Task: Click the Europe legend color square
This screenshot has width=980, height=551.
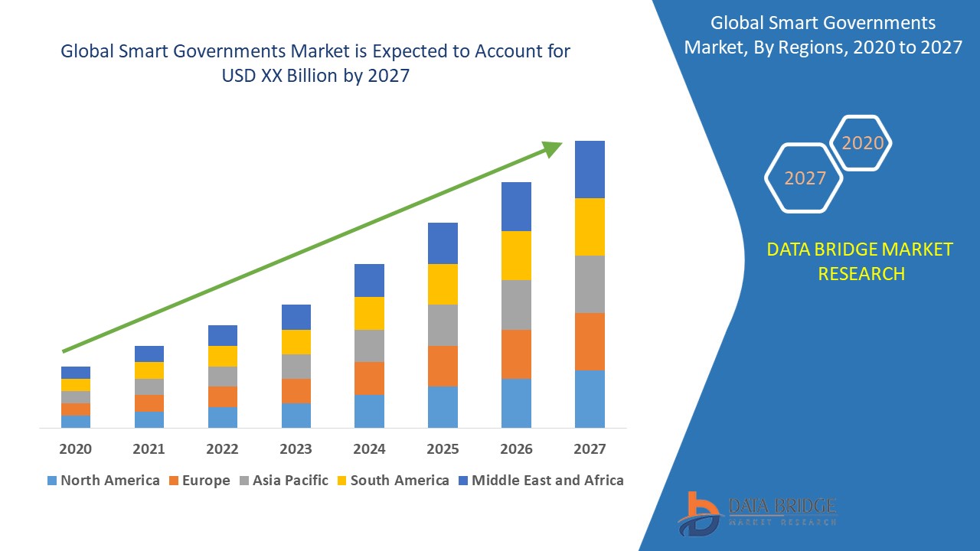Action: click(174, 481)
